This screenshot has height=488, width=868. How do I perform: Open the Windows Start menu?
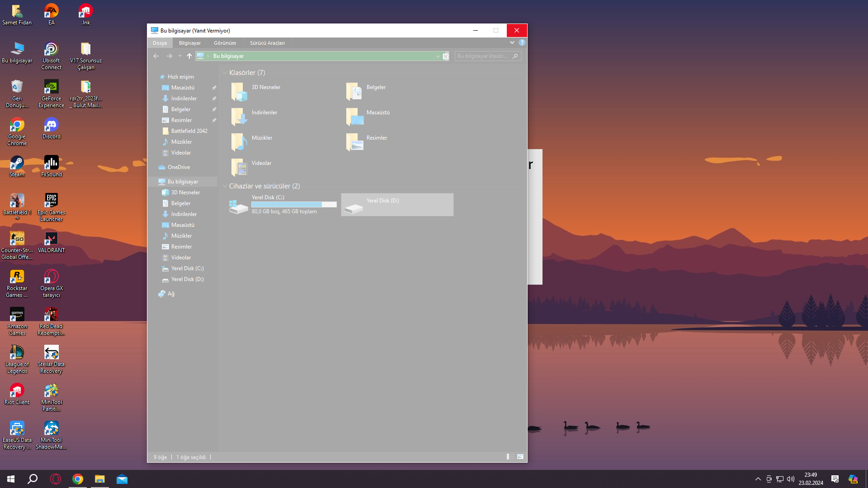tap(11, 479)
